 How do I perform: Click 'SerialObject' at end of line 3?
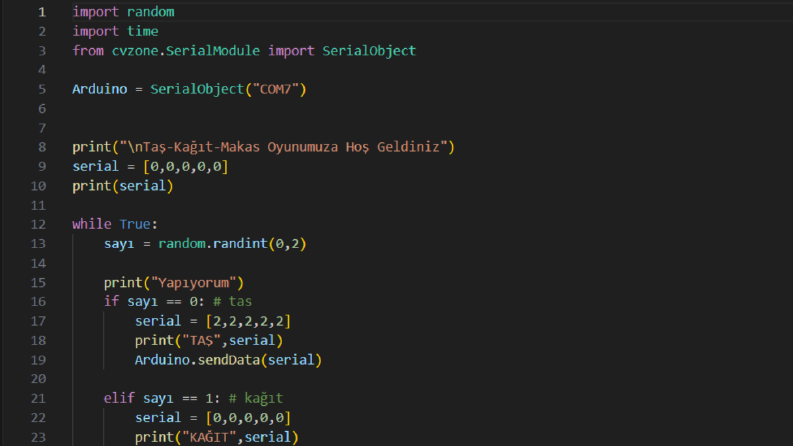[x=369, y=51]
